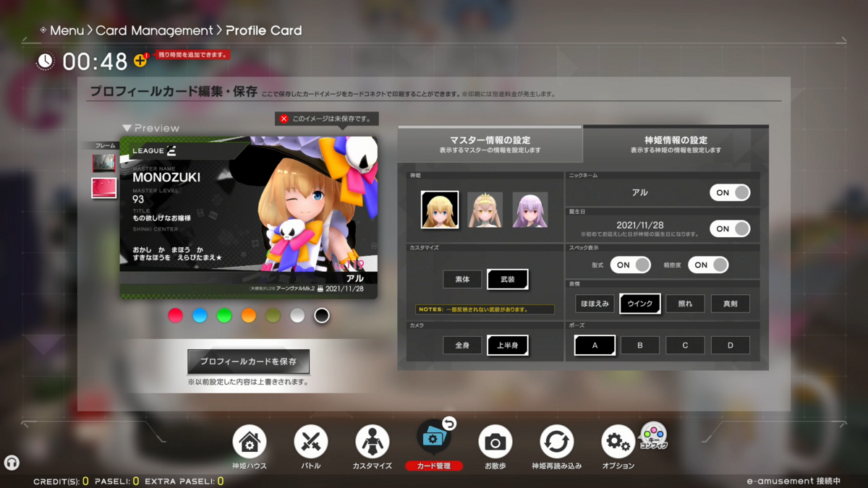The width and height of the screenshot is (868, 488).
Task: Dismiss the red X unsaved image notice
Action: (x=284, y=119)
